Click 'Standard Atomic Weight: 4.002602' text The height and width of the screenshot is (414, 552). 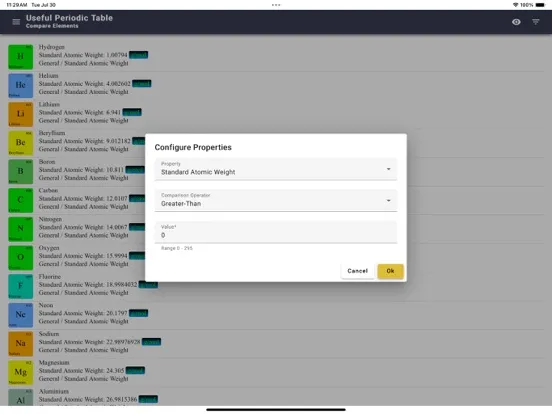(84, 84)
